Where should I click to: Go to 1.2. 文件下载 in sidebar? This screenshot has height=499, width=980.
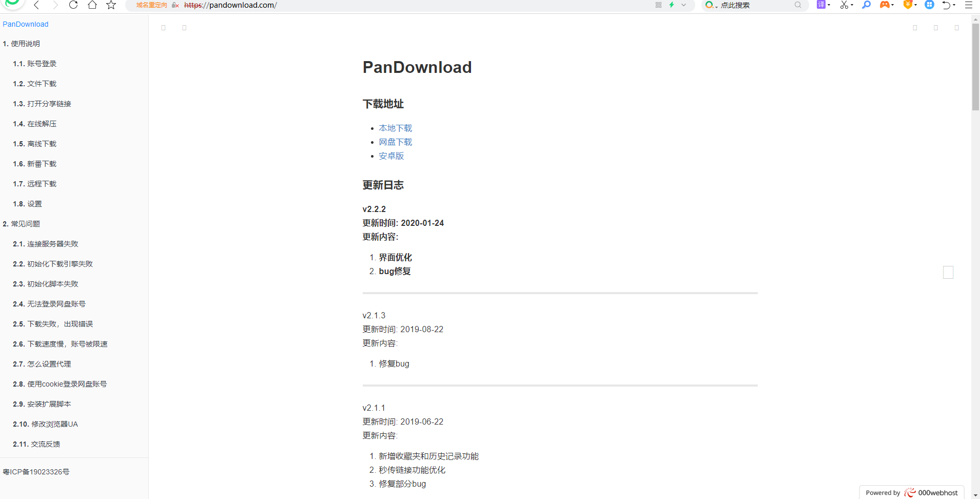[x=35, y=84]
